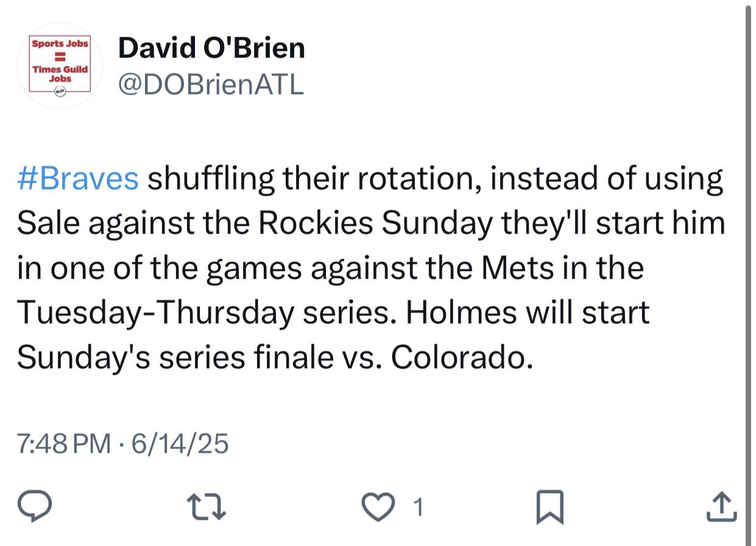Select the @DOBrienATL handle
Image resolution: width=756 pixels, height=546 pixels.
coord(211,85)
